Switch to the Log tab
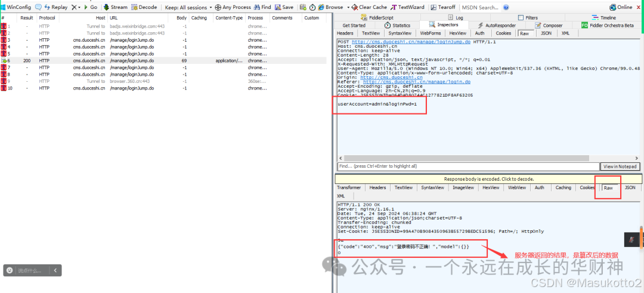 pos(456,18)
